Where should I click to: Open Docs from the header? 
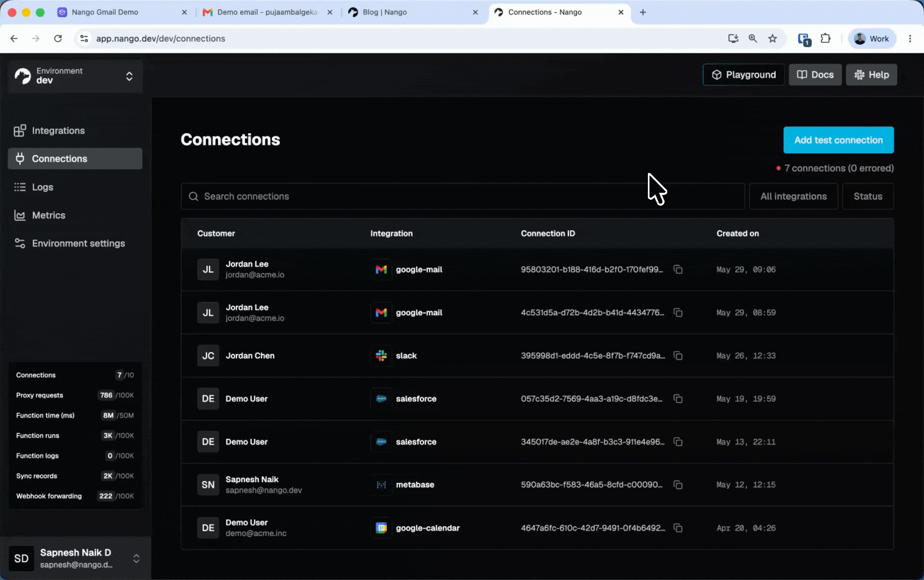[815, 75]
